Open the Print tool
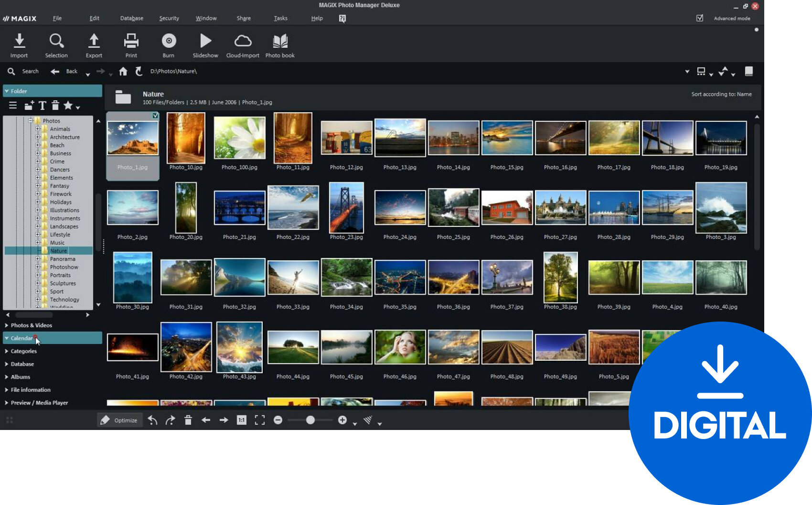812x505 pixels. point(131,44)
